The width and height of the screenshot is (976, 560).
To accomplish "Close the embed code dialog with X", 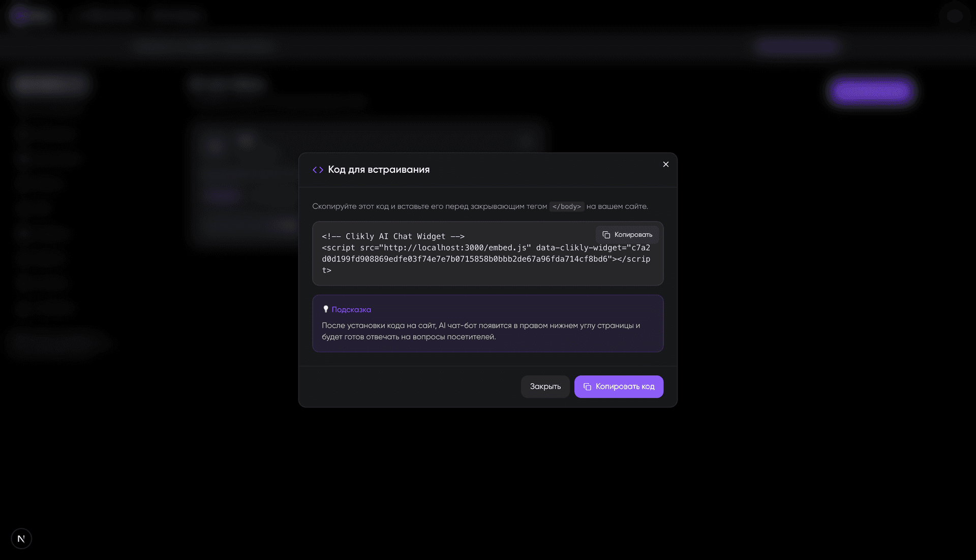I will [665, 164].
